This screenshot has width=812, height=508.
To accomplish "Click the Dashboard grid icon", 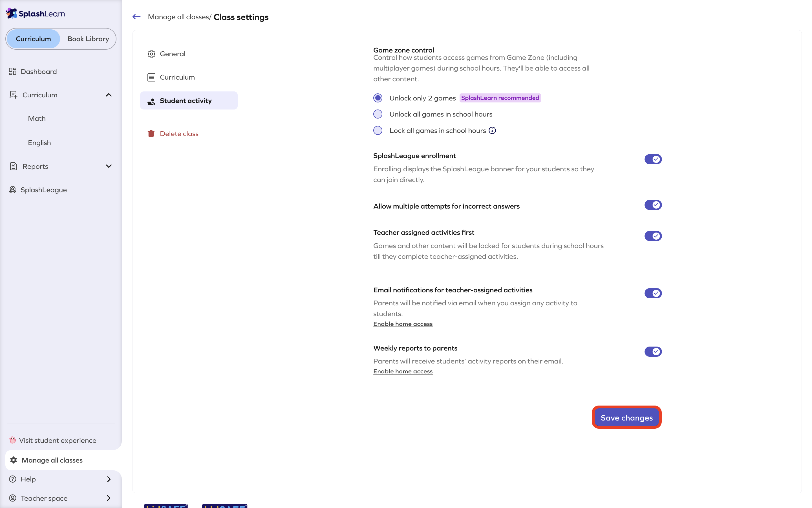I will [x=13, y=72].
